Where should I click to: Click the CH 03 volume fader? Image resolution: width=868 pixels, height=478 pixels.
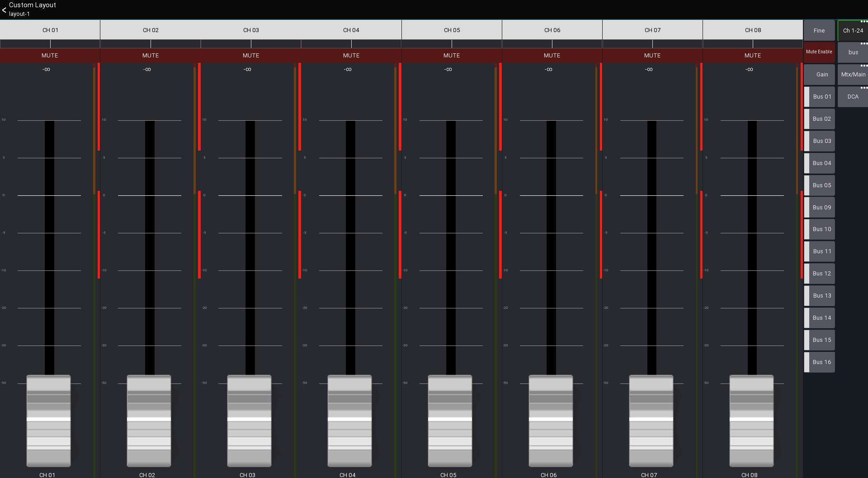(250, 421)
